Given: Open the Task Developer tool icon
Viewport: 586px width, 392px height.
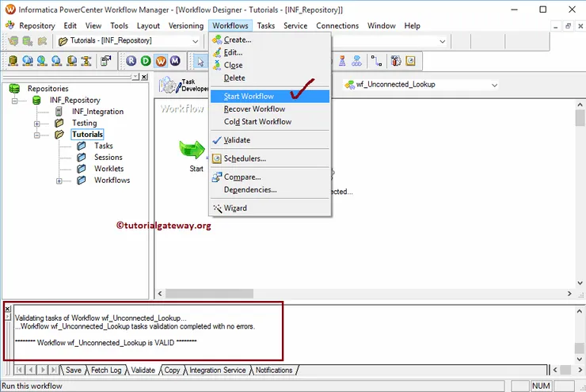Looking at the screenshot, I should tap(170, 86).
